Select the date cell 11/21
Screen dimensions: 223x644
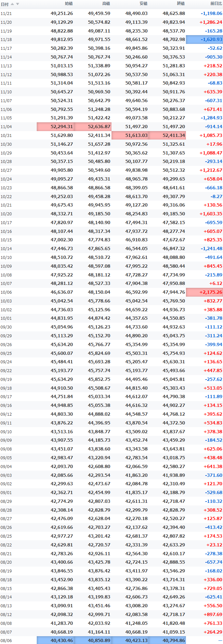tap(6, 13)
